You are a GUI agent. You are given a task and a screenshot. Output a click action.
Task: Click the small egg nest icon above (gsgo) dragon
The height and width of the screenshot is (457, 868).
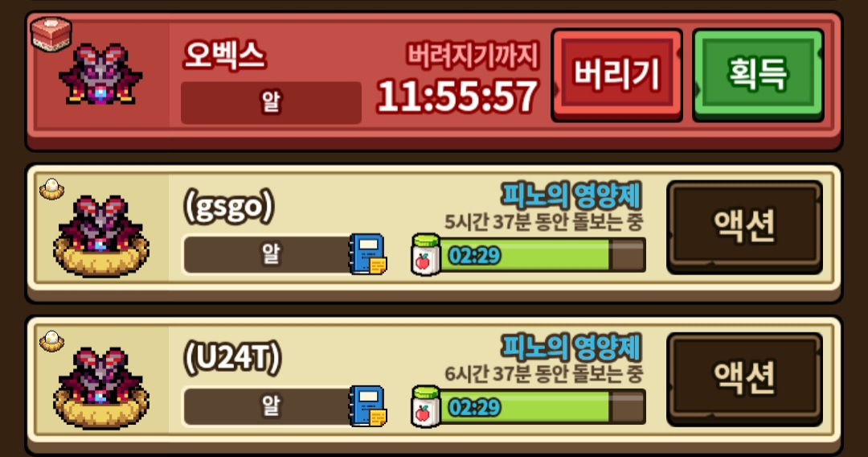pos(51,189)
